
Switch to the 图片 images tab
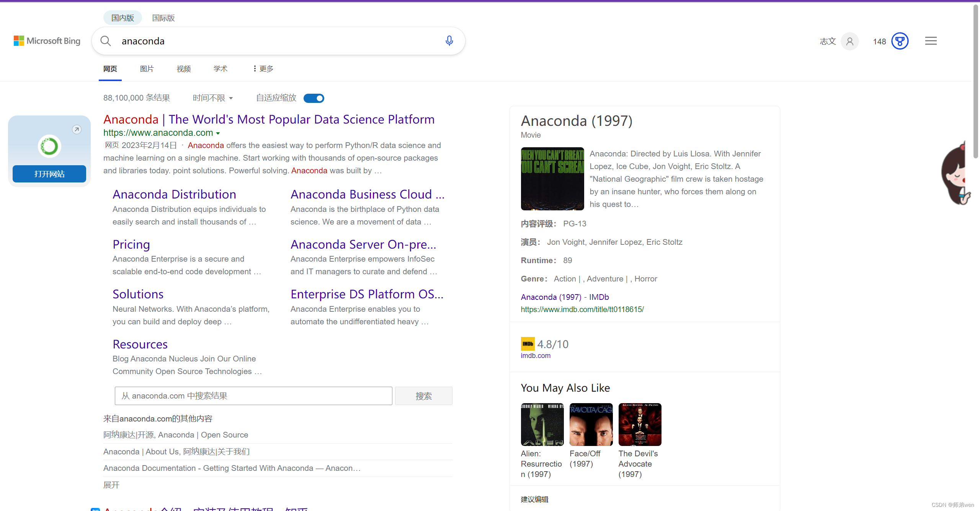pos(147,69)
